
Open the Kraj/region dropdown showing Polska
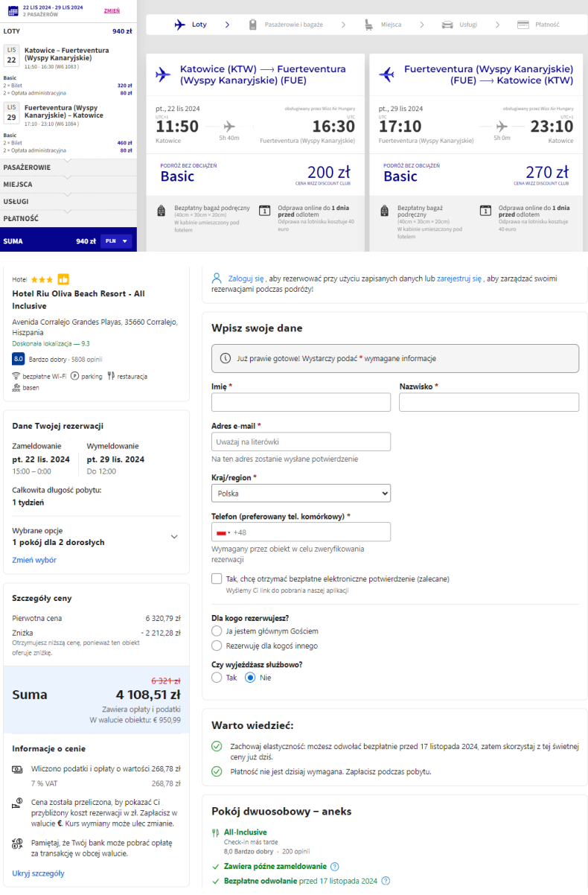[x=301, y=493]
